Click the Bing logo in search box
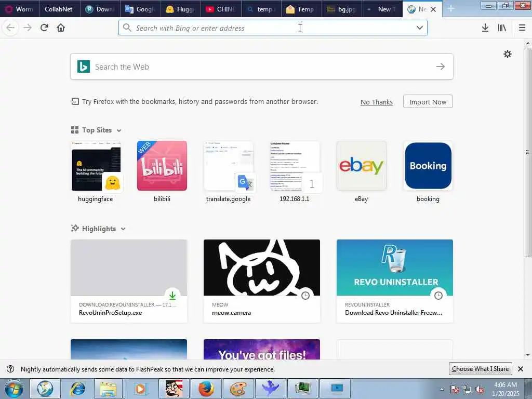Image resolution: width=532 pixels, height=399 pixels. pyautogui.click(x=84, y=66)
